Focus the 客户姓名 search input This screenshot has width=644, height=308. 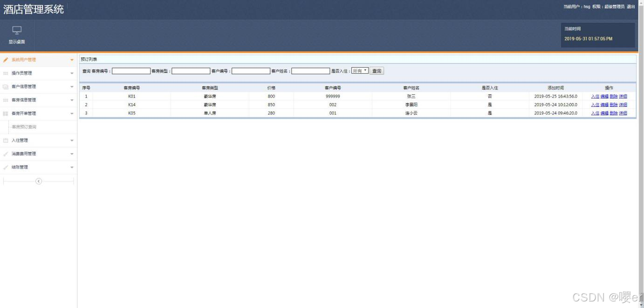[310, 71]
